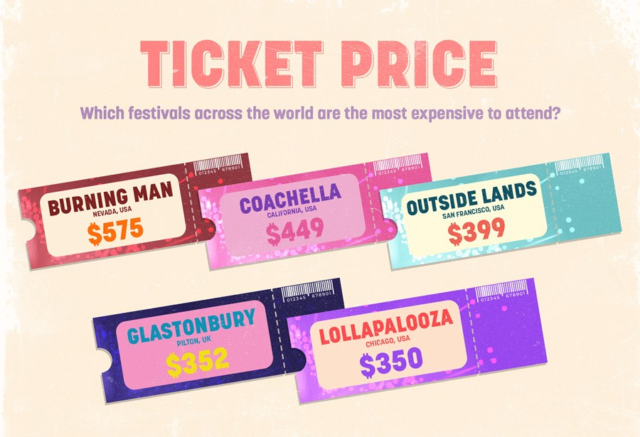Click the San Francisco, USA location label
The height and width of the screenshot is (437, 640).
[473, 211]
